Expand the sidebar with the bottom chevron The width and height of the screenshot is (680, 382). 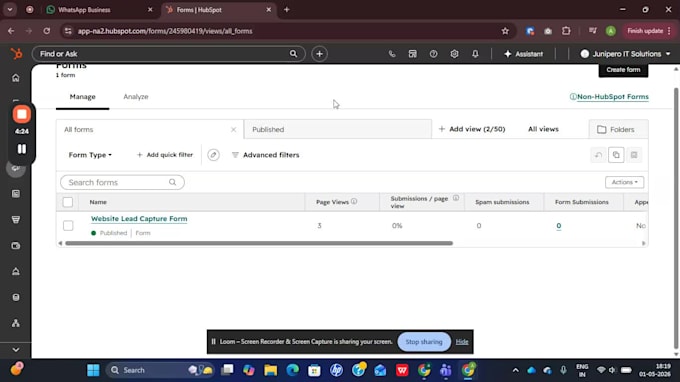coord(16,350)
